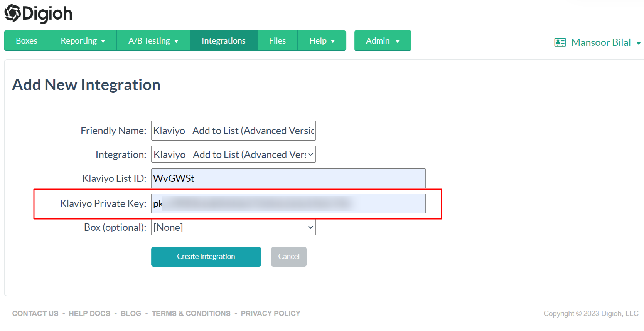Open the Privacy Policy footer link

pyautogui.click(x=271, y=313)
